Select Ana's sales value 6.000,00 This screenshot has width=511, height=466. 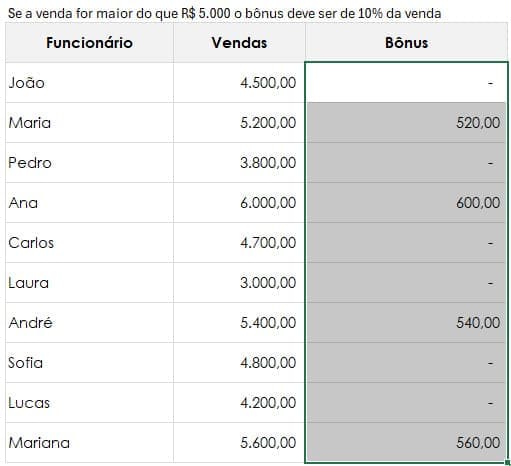(239, 203)
